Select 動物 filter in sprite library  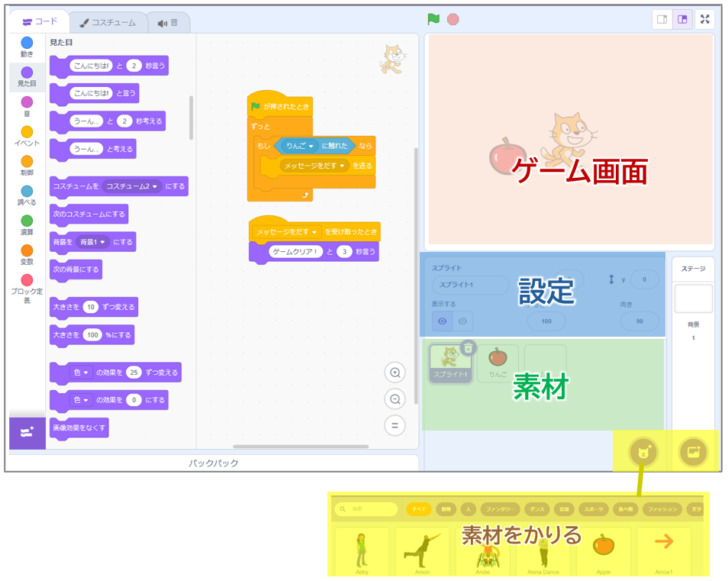446,509
